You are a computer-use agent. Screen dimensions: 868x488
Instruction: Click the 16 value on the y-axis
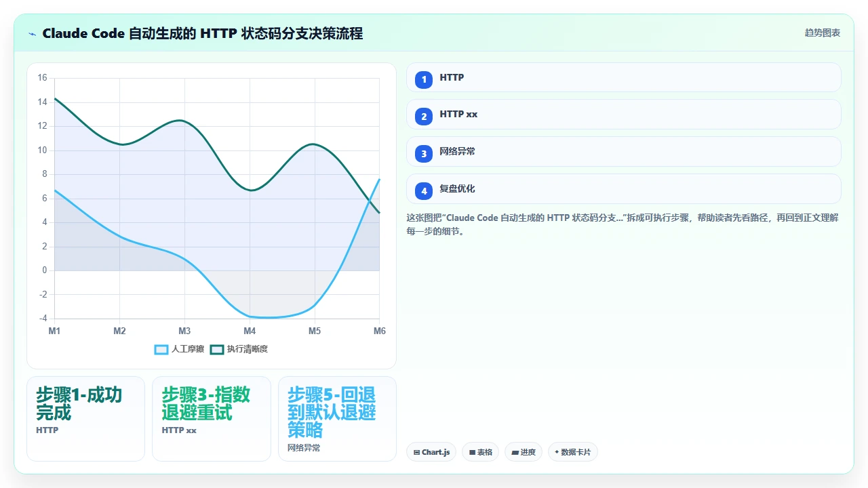tap(42, 78)
